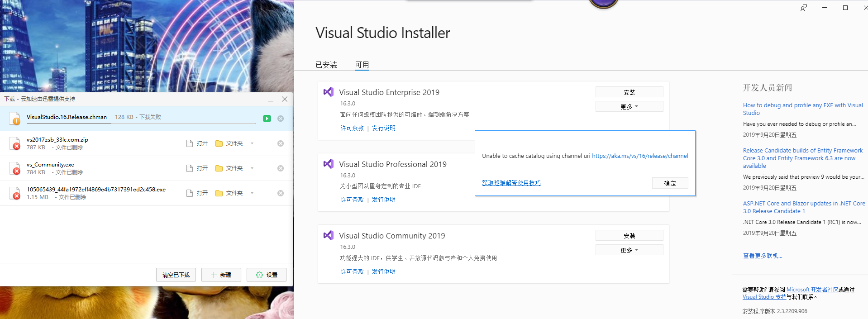Minimize the download manager panel

271,99
